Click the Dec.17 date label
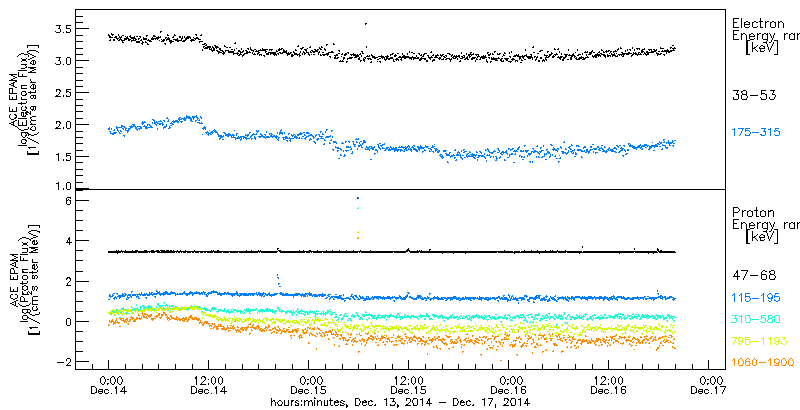Screen dimensions: 800x410 click(708, 391)
